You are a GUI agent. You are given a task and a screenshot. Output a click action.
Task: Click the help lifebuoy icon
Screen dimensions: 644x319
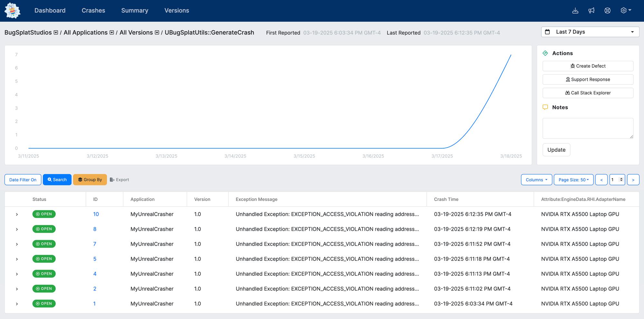point(607,11)
